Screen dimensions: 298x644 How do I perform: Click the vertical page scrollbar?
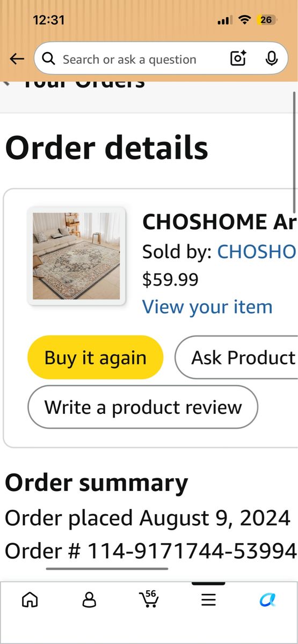(x=295, y=152)
